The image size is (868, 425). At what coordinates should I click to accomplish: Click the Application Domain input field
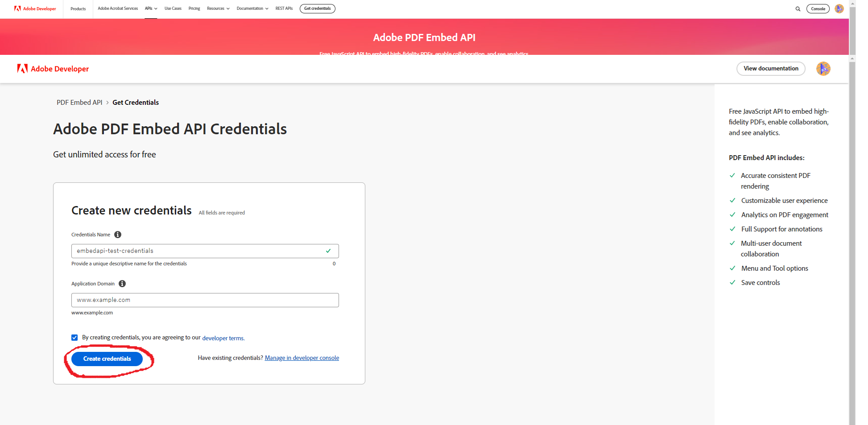tap(205, 300)
